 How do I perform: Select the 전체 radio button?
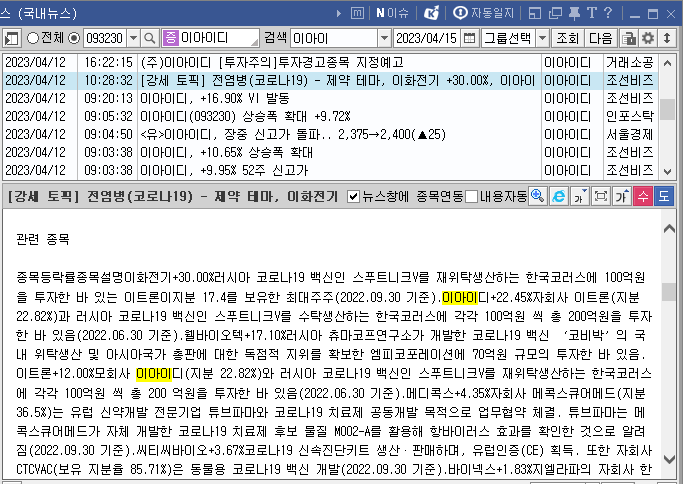[x=33, y=38]
